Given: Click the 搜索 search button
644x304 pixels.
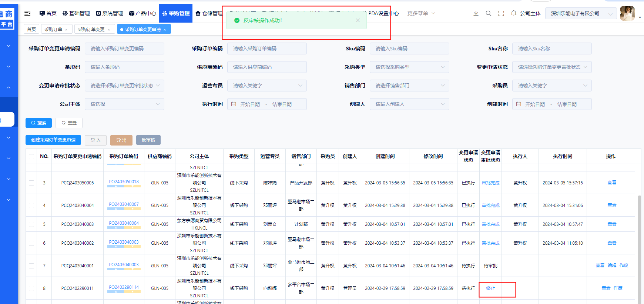Looking at the screenshot, I should pyautogui.click(x=38, y=123).
